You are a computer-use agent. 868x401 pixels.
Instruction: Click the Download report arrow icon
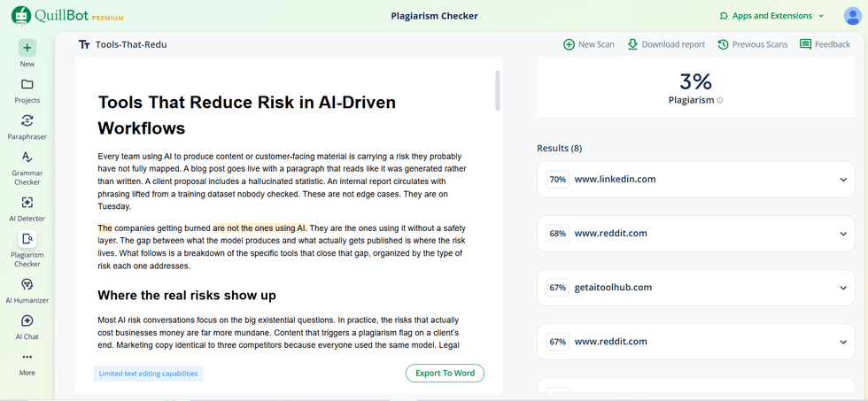(x=632, y=44)
